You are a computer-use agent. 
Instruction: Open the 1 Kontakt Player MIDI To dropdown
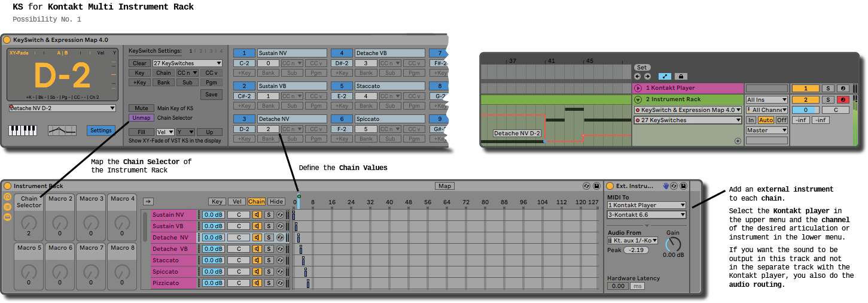point(647,205)
